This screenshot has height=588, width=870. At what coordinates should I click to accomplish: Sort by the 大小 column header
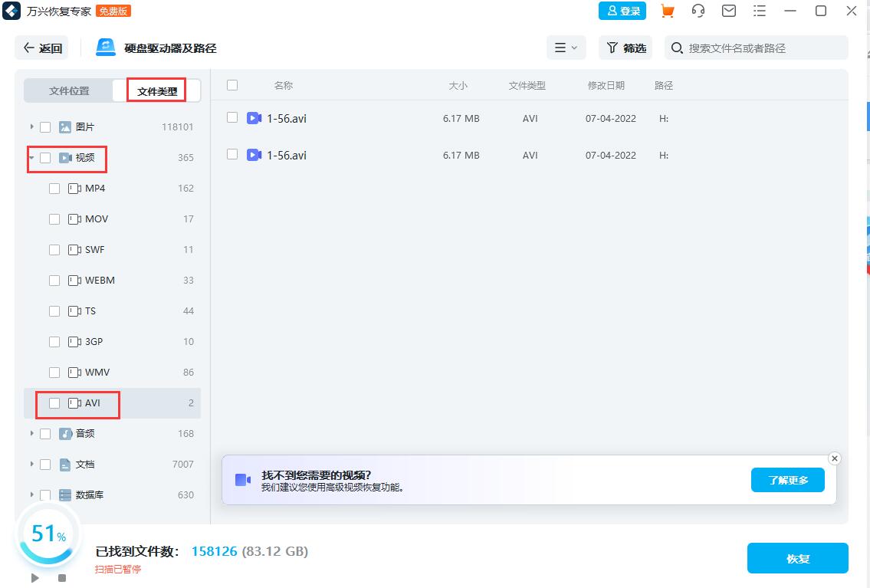pos(458,85)
